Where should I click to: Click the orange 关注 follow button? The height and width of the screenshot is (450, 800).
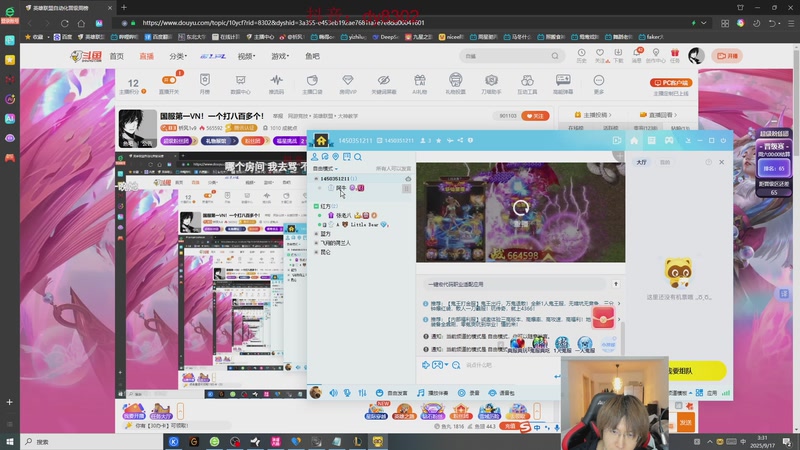[535, 116]
